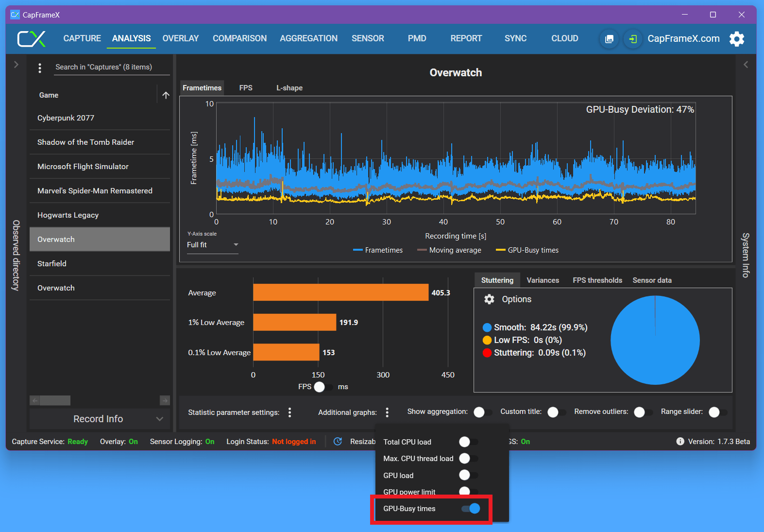Screen dimensions: 764x532
Task: Enable GPU load graph toggle
Action: click(x=469, y=475)
